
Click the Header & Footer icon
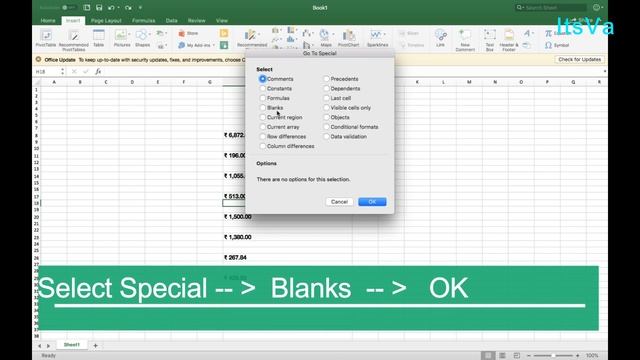(x=509, y=35)
